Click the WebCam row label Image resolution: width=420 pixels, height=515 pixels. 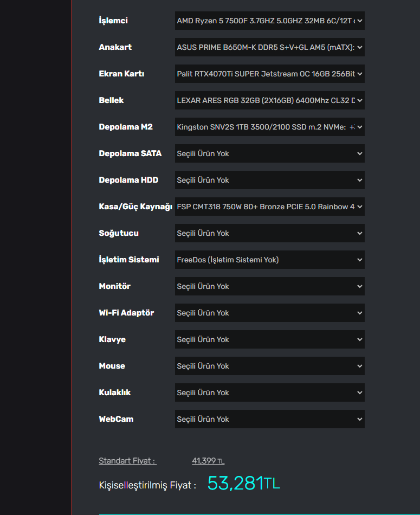(116, 419)
